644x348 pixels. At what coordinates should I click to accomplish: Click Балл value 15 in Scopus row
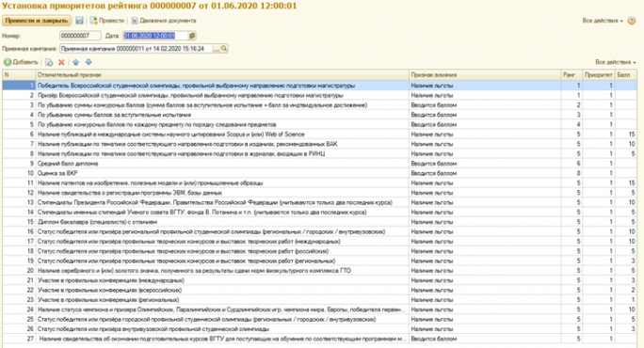click(x=626, y=134)
